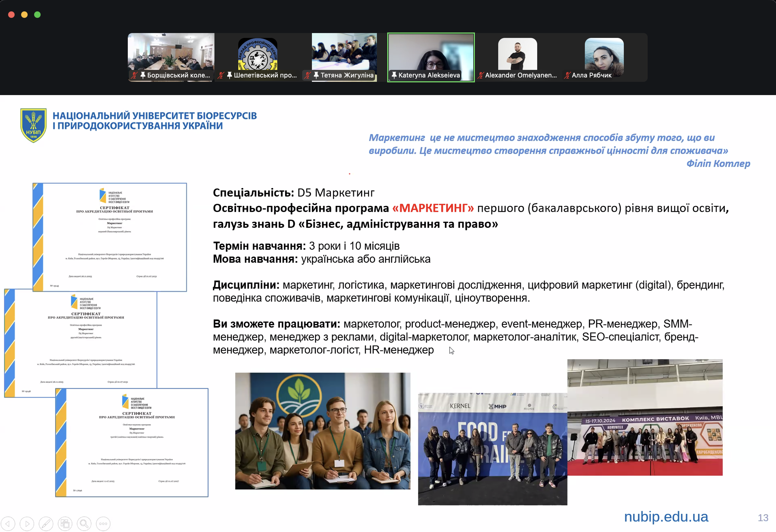Click muted mic icon for Алла Рябчик
Screen dimensions: 776x532
tap(567, 75)
